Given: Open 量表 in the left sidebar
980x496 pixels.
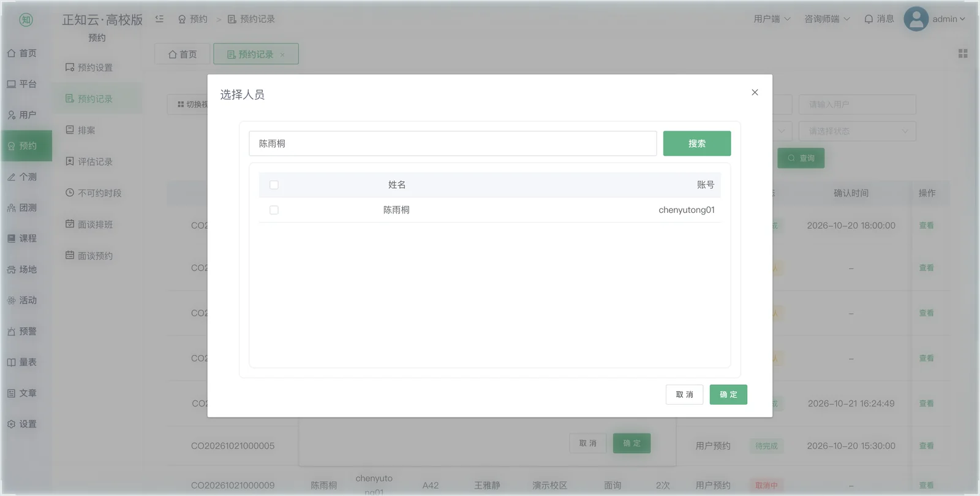Looking at the screenshot, I should (x=22, y=362).
